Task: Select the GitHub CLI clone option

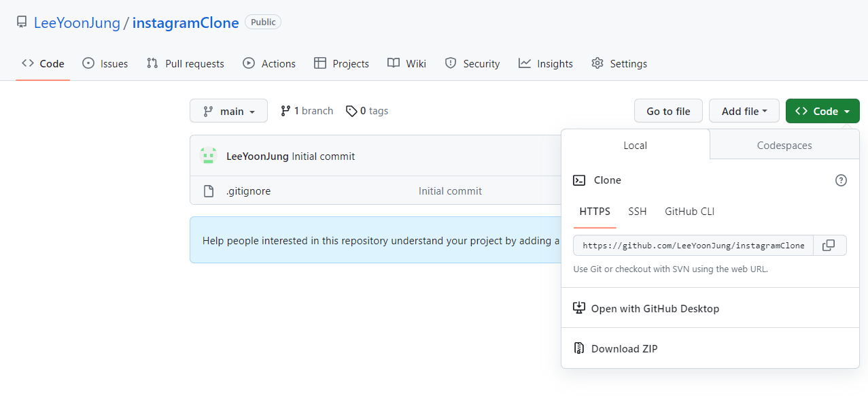Action: (690, 212)
